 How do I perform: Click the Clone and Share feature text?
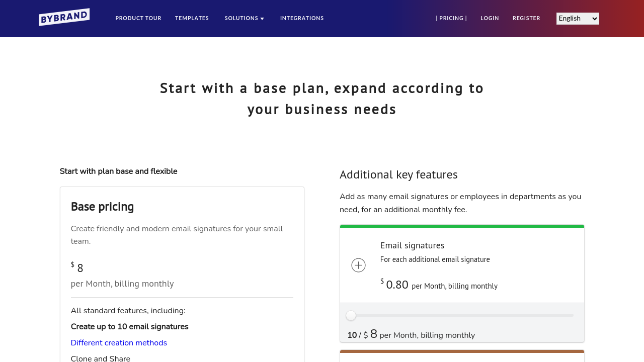(101, 358)
